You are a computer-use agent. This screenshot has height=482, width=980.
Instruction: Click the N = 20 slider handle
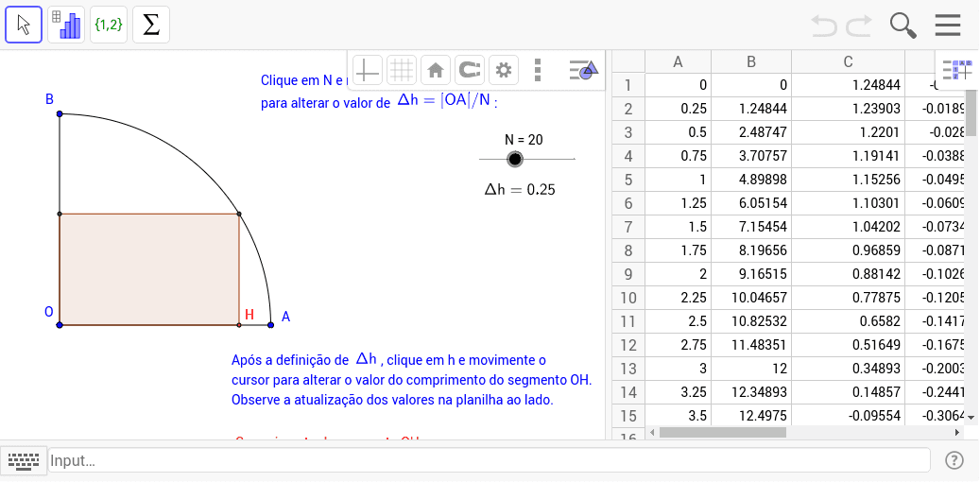[514, 160]
